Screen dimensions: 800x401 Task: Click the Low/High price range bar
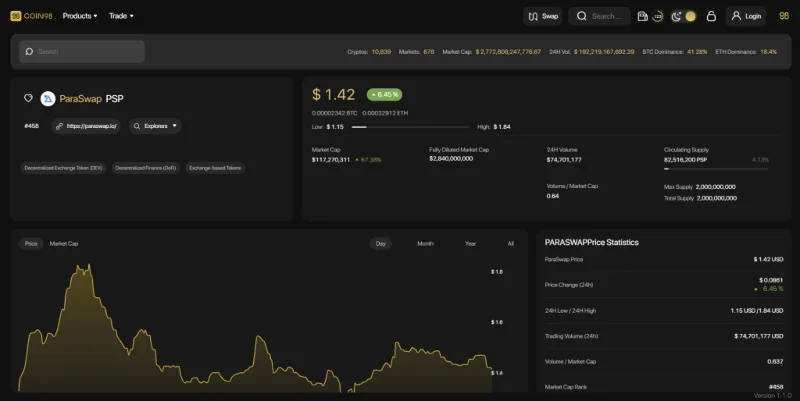(410, 127)
